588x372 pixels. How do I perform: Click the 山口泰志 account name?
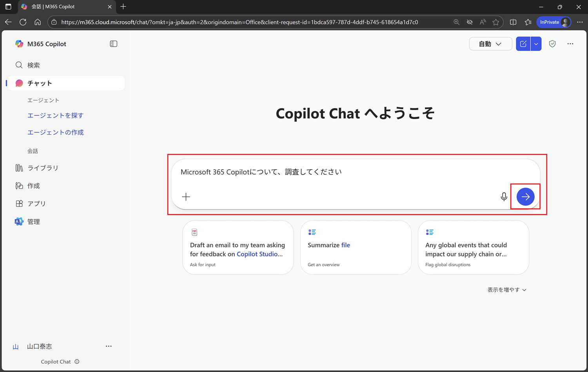click(39, 347)
